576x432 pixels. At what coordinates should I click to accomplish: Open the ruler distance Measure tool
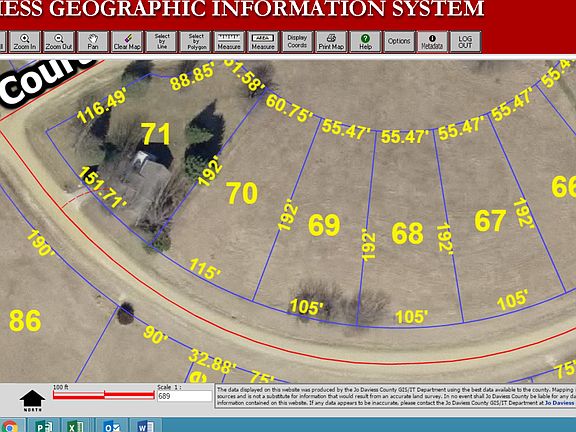click(x=229, y=42)
